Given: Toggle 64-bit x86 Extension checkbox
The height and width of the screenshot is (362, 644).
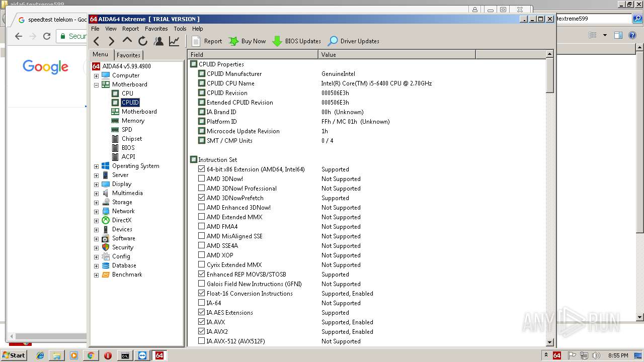Looking at the screenshot, I should [x=202, y=169].
